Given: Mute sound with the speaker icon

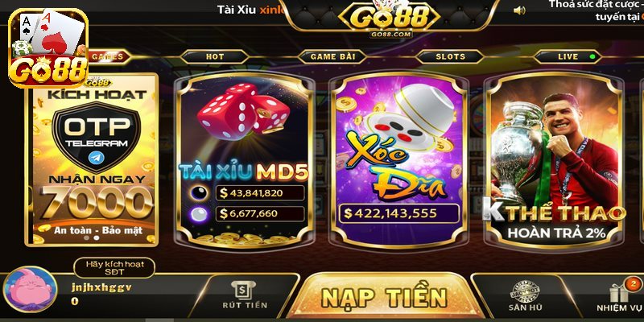Looking at the screenshot, I should tap(519, 10).
